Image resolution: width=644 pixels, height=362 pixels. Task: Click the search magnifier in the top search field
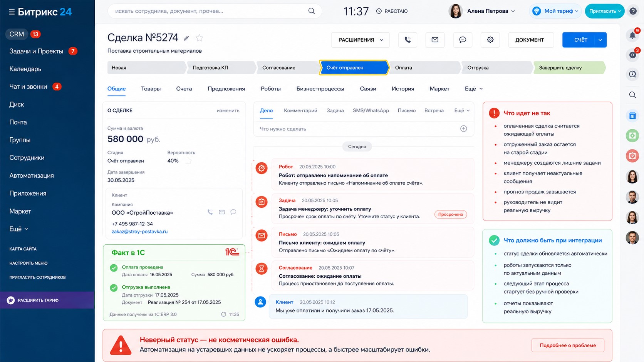point(312,11)
